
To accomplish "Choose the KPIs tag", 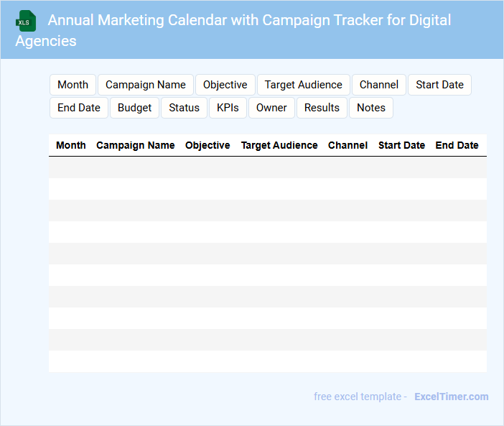I will [228, 108].
